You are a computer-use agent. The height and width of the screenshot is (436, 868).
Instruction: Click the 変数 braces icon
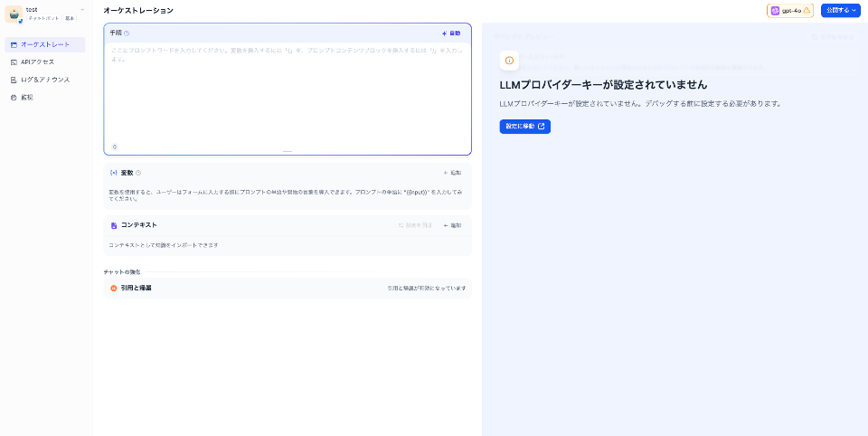(x=114, y=173)
